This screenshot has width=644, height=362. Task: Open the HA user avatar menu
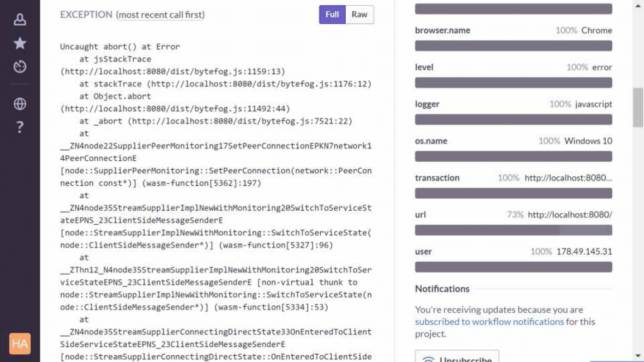pos(20,343)
